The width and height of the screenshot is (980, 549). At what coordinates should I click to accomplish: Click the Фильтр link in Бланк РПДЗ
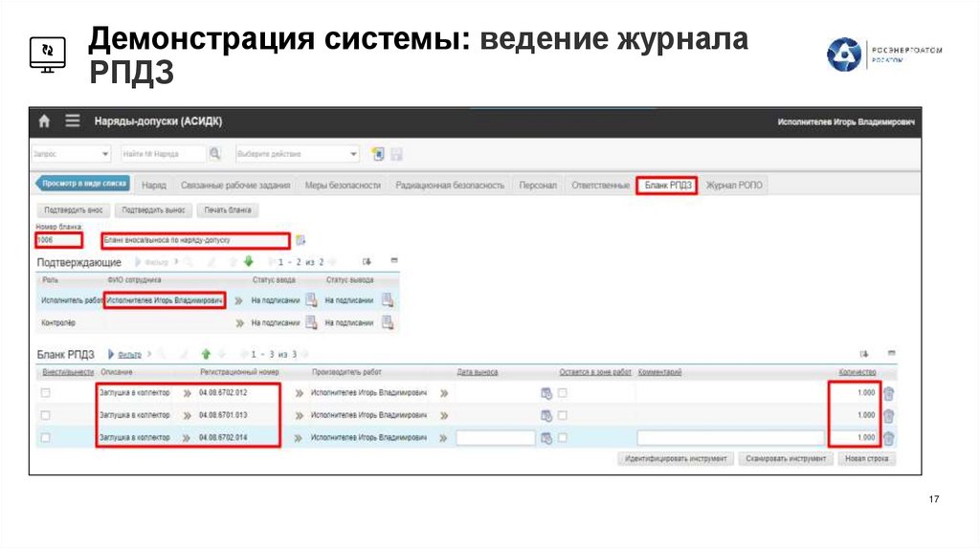click(129, 355)
